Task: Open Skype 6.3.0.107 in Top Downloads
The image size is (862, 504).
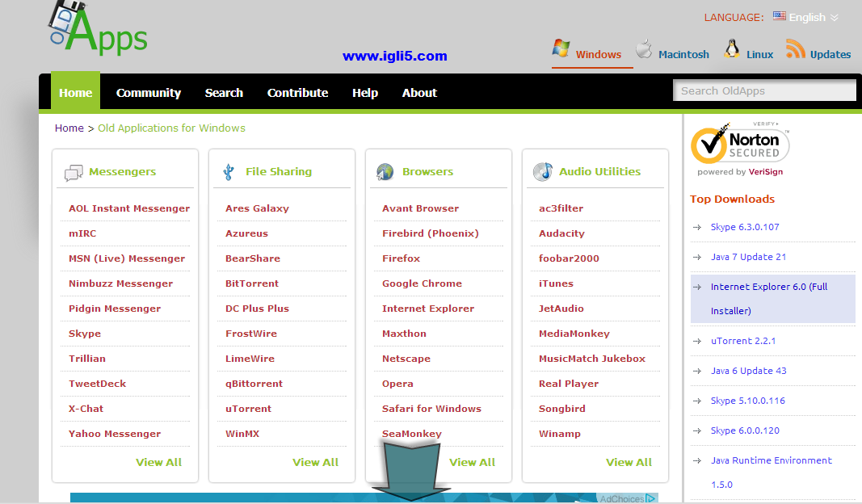Action: (x=745, y=227)
